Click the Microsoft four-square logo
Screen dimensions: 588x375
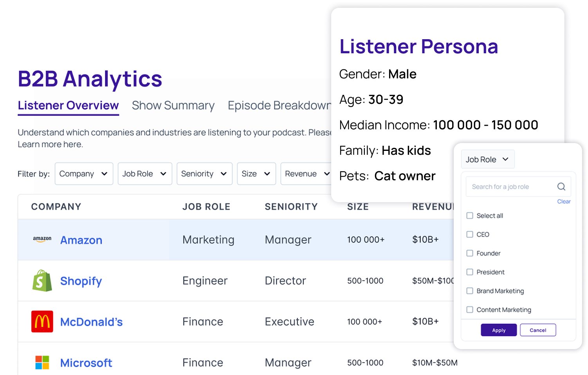pos(42,362)
